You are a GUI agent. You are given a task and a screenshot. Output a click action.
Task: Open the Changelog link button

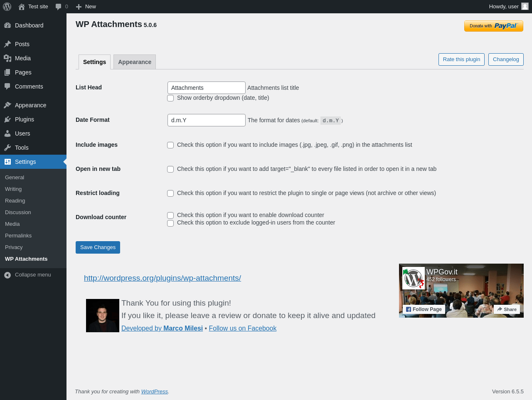click(506, 59)
